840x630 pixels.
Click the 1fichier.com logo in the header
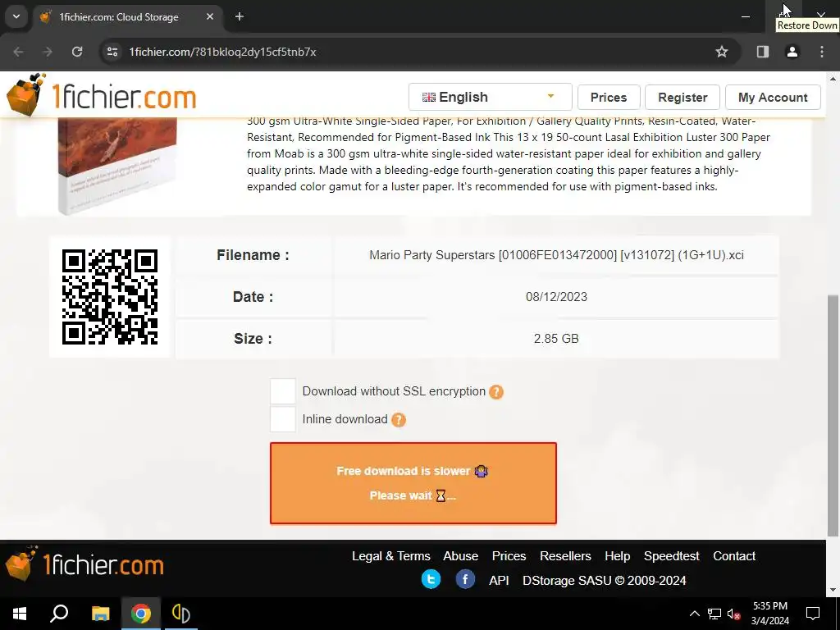coord(101,95)
